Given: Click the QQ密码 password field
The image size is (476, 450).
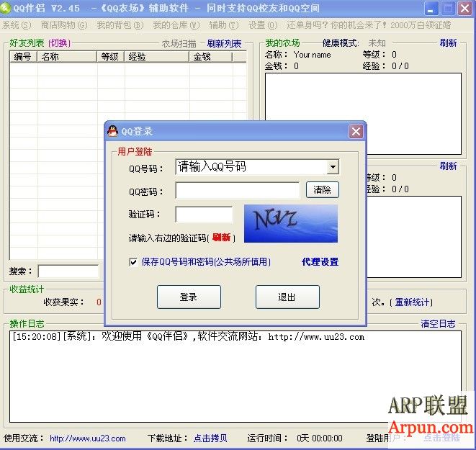Looking at the screenshot, I should (238, 190).
